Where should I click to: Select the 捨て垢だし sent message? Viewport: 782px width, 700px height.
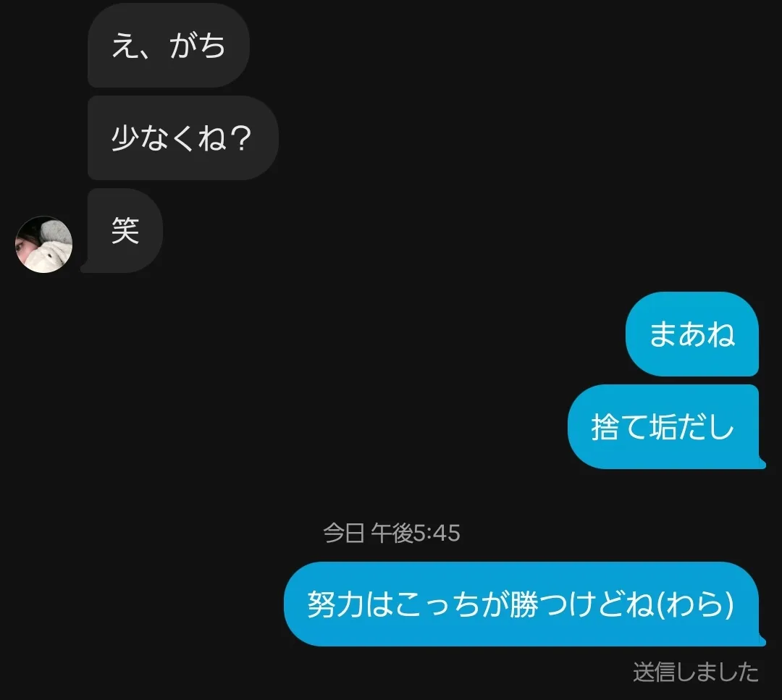pos(666,427)
